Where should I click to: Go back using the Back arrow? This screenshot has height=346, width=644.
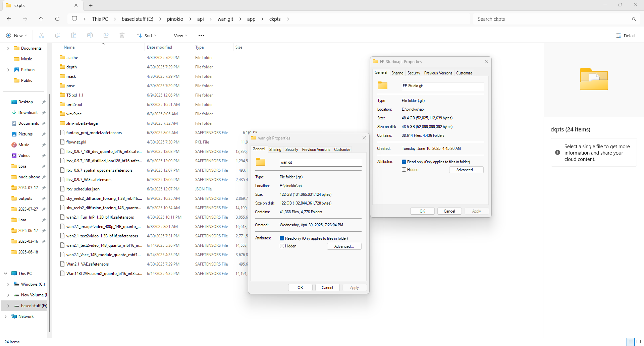point(9,19)
